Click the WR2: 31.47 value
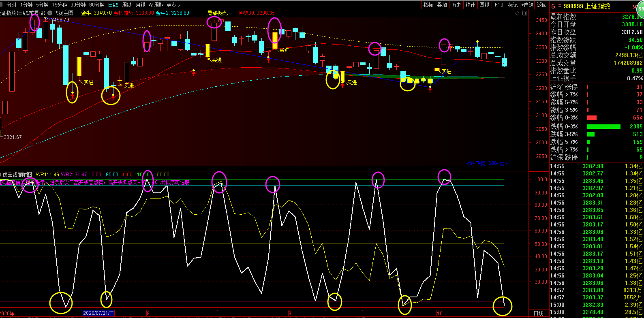The height and width of the screenshot is (318, 644). coord(74,175)
